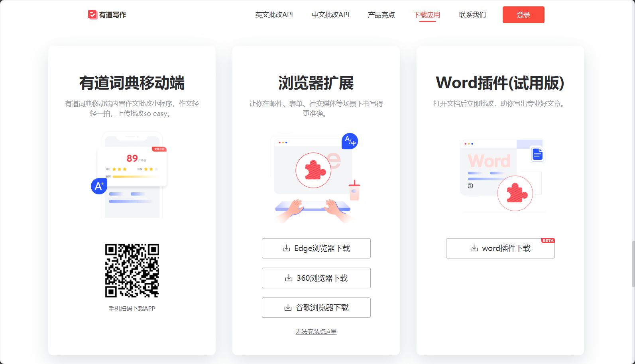Click the blue A/中 translate badge icon
The width and height of the screenshot is (635, 364).
coord(350,141)
